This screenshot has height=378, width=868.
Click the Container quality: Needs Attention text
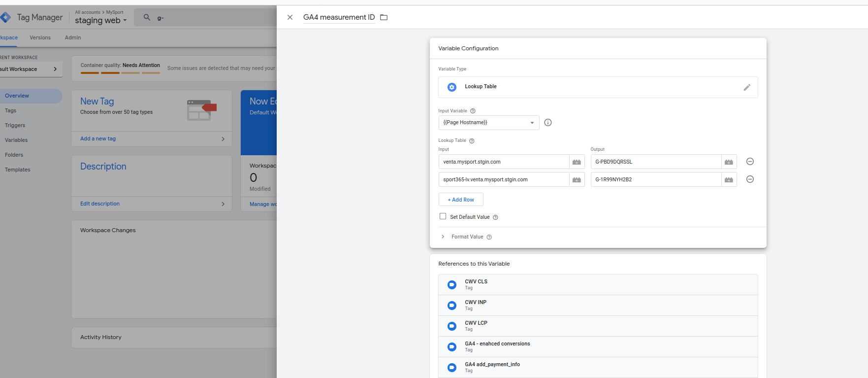[120, 66]
